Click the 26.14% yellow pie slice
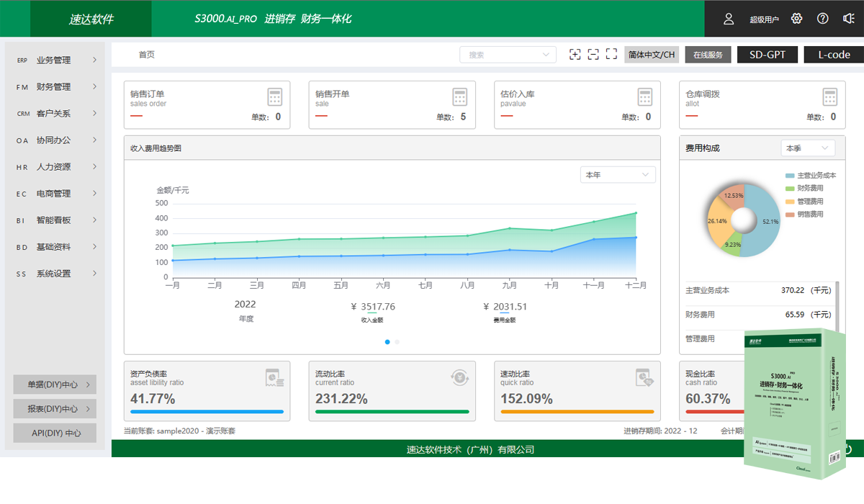The width and height of the screenshot is (864, 504). [x=719, y=220]
